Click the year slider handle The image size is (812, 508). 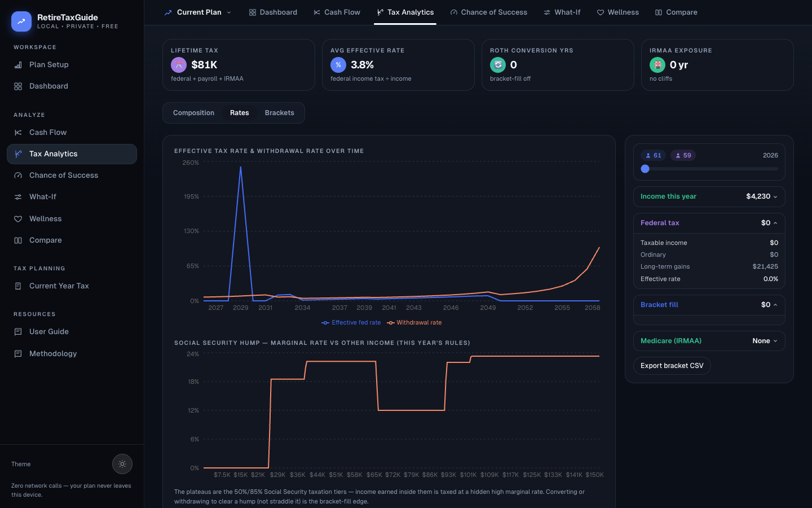[645, 169]
